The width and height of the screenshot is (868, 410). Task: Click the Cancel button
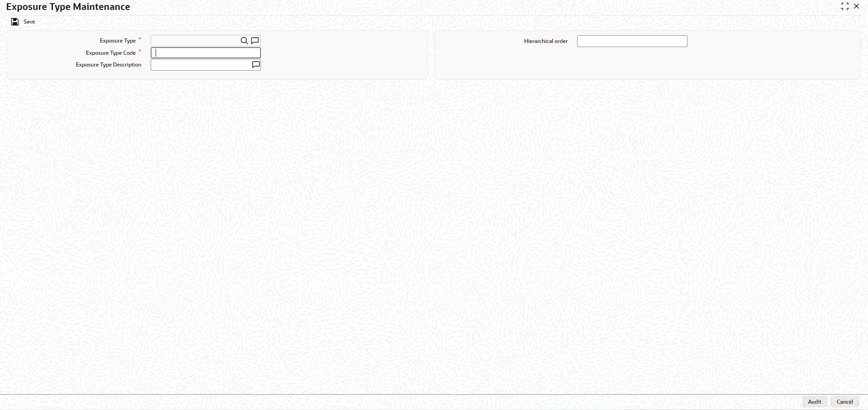pos(845,402)
